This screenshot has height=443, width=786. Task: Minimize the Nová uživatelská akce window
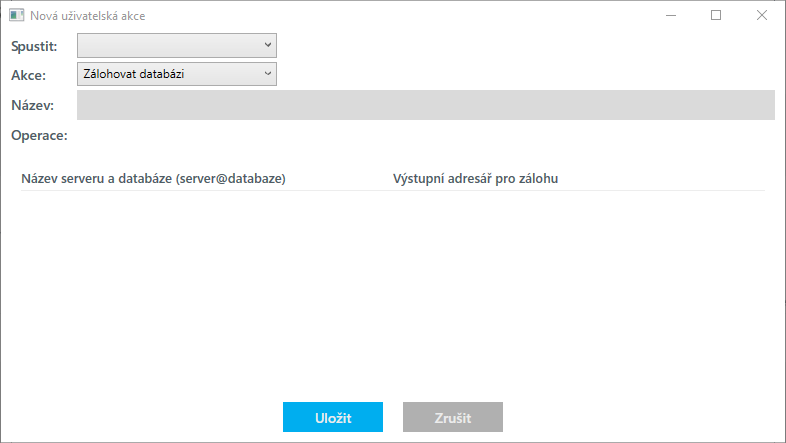(670, 16)
